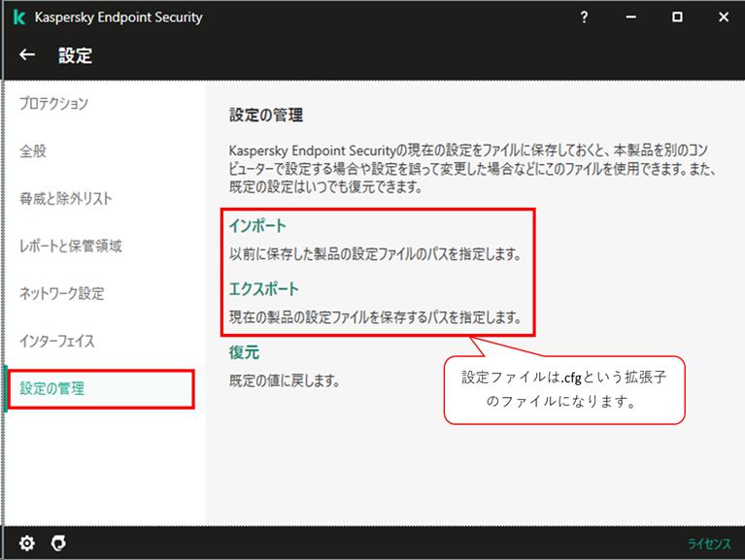The width and height of the screenshot is (745, 560).
Task: Click the 復元 link
Action: [244, 352]
